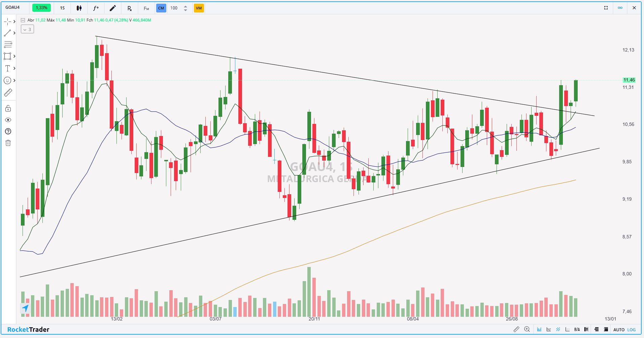Click the magnifier zoom-in icon at bottom
This screenshot has height=338, width=644.
coord(527,329)
